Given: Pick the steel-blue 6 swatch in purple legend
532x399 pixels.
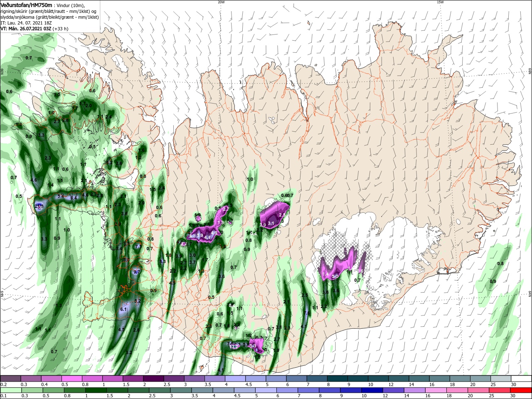Looking at the screenshot, I should click(296, 379).
